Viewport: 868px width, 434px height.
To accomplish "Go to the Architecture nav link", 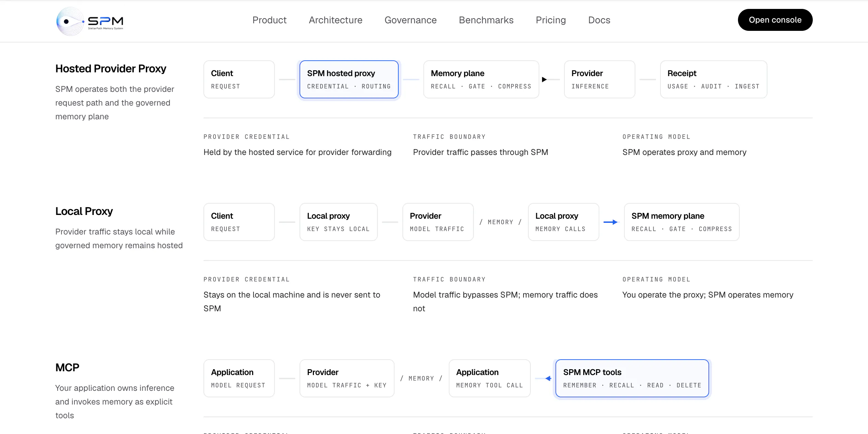I will [x=336, y=20].
